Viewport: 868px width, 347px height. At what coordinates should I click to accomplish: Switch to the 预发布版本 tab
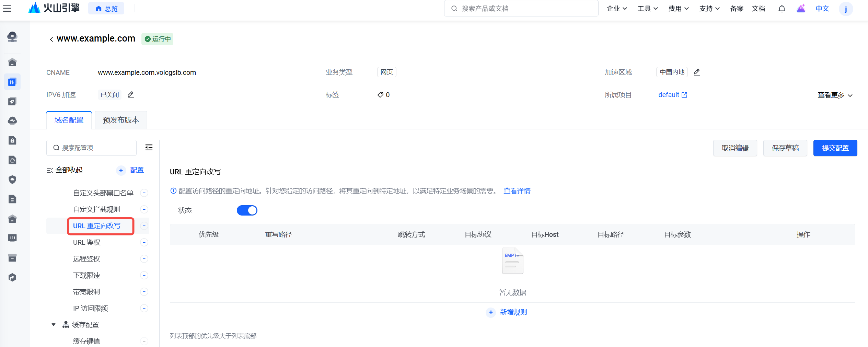point(121,120)
